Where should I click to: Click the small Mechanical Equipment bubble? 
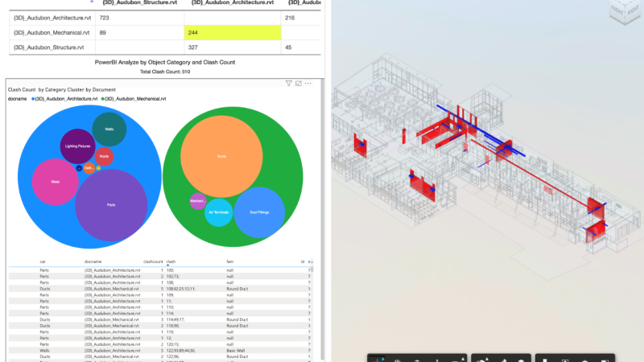(197, 201)
